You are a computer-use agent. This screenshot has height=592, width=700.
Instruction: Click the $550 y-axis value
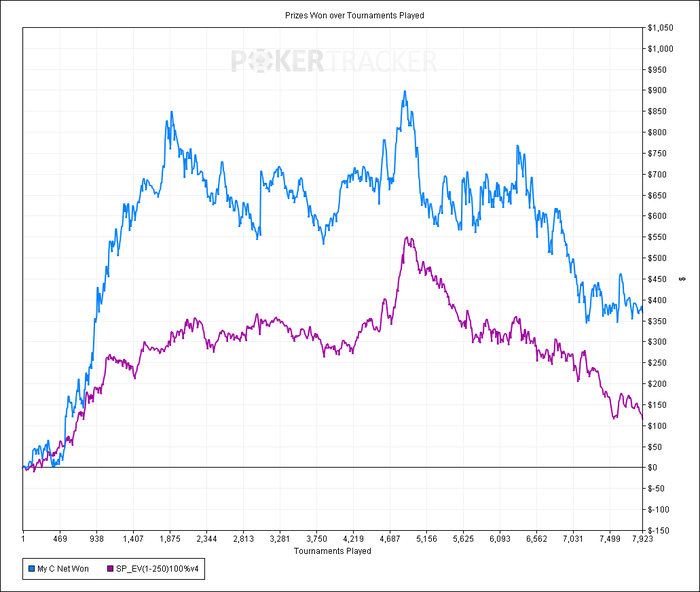tap(657, 237)
